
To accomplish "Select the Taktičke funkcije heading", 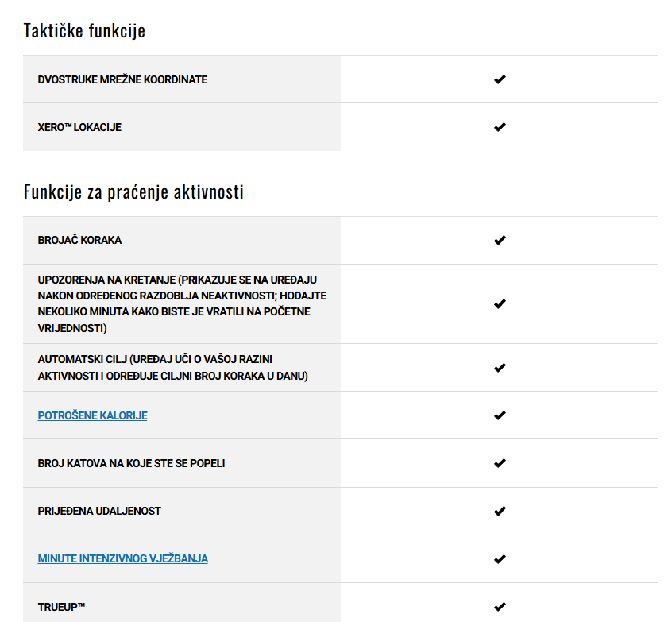I will tap(84, 31).
